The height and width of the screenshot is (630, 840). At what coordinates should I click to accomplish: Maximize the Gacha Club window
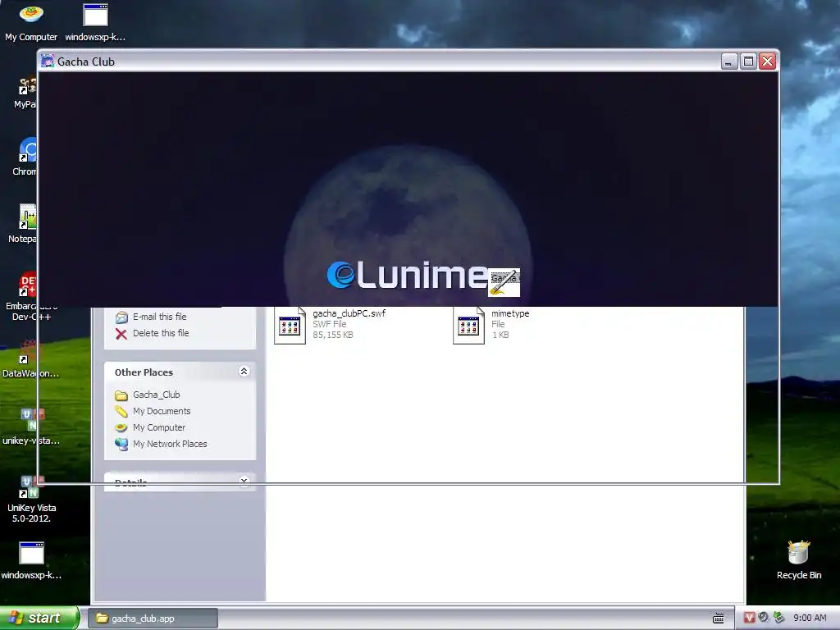pos(748,62)
